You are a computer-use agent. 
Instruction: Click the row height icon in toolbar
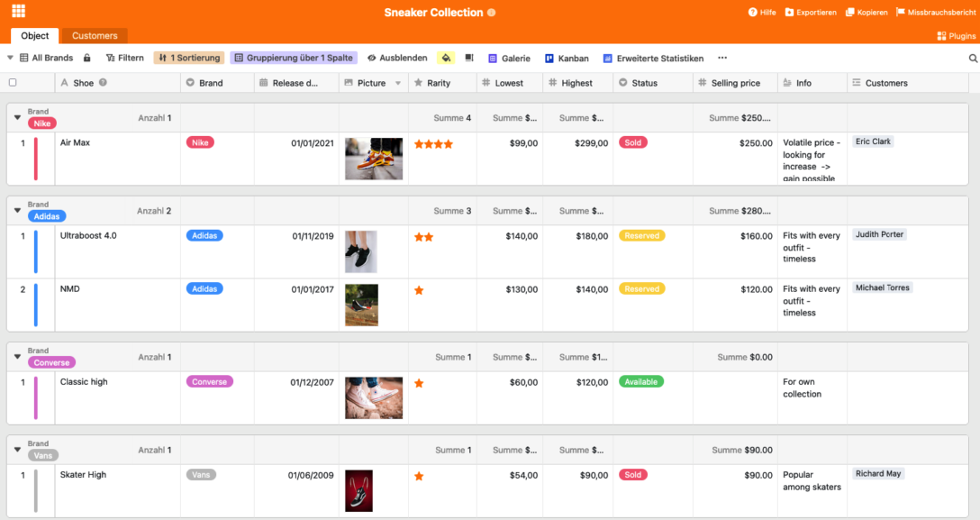coord(469,58)
